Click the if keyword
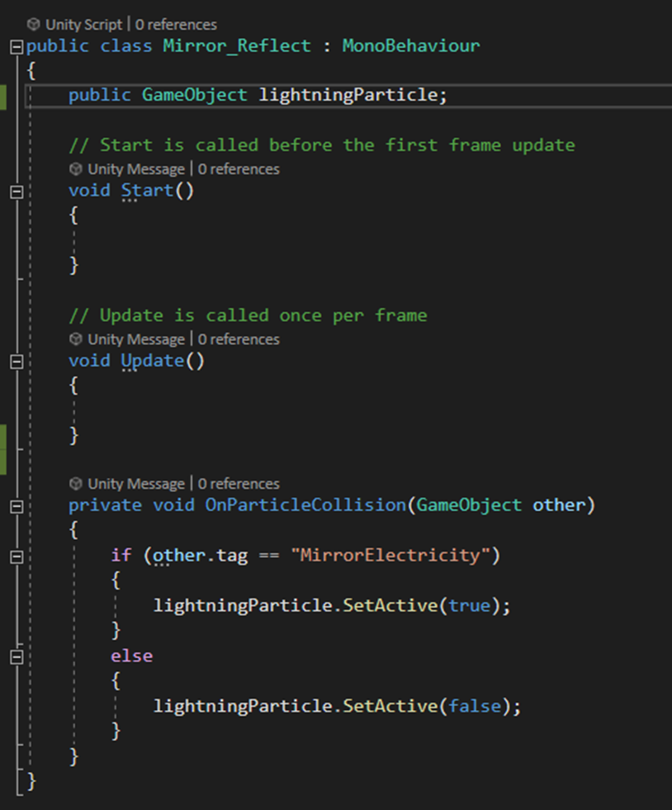The width and height of the screenshot is (672, 810). [121, 556]
